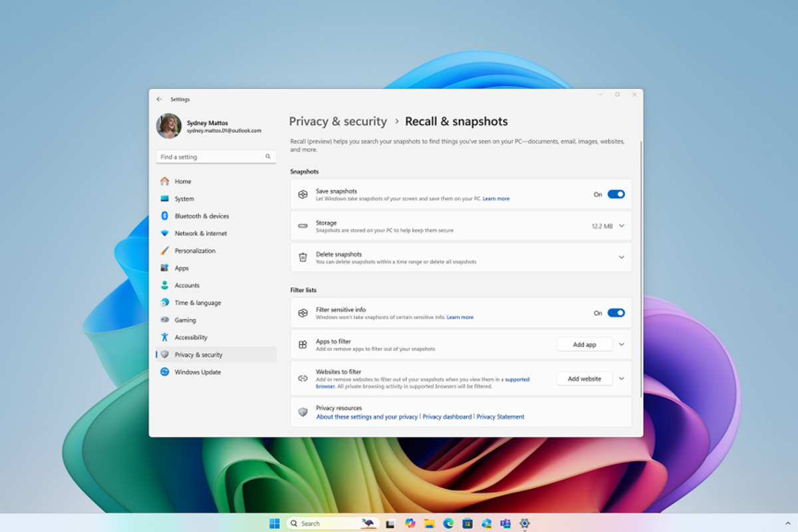Click the Save snapshots row icon
798x532 pixels.
[x=303, y=194]
